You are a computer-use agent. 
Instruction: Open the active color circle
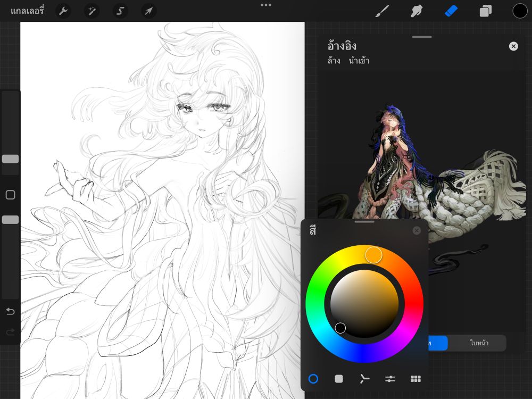tap(520, 11)
